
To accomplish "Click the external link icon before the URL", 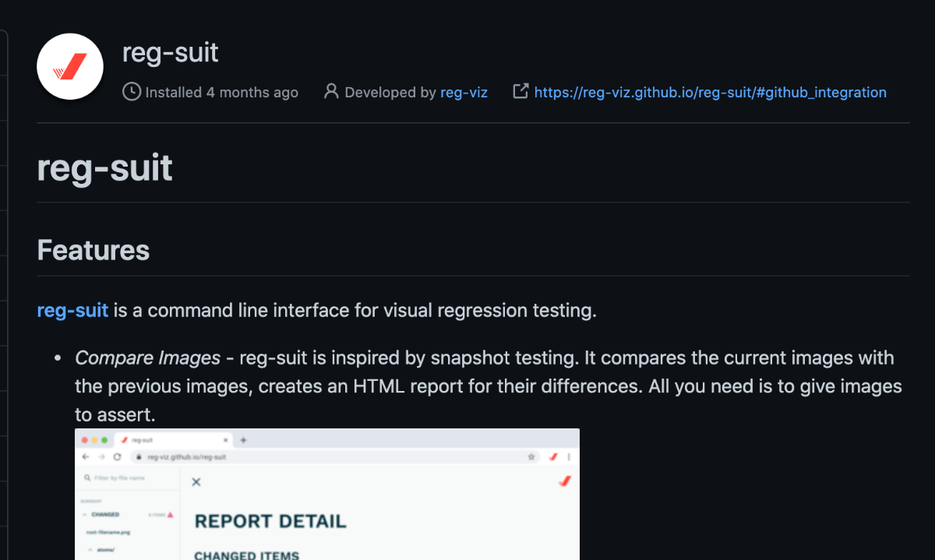I will click(520, 92).
